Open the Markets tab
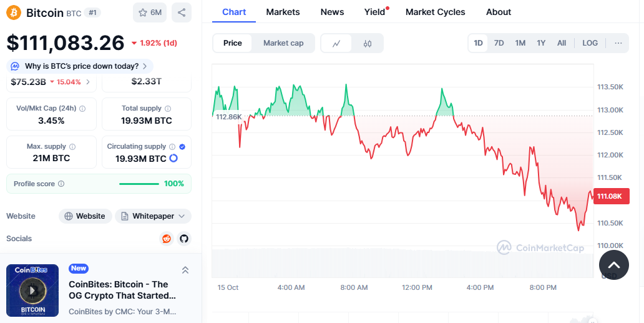 pyautogui.click(x=283, y=12)
